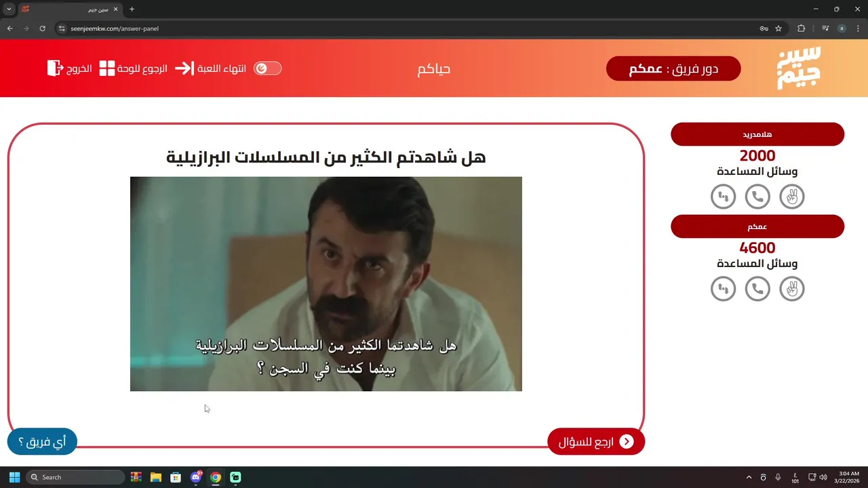Click Chrome icon in the taskbar
This screenshot has width=868, height=488.
tap(215, 477)
